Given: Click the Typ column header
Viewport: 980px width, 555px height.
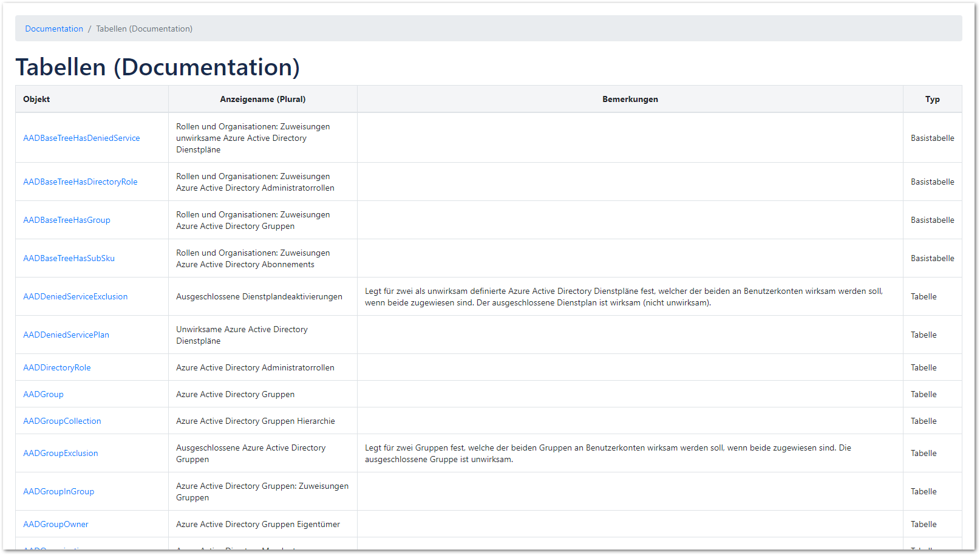Looking at the screenshot, I should tap(933, 99).
